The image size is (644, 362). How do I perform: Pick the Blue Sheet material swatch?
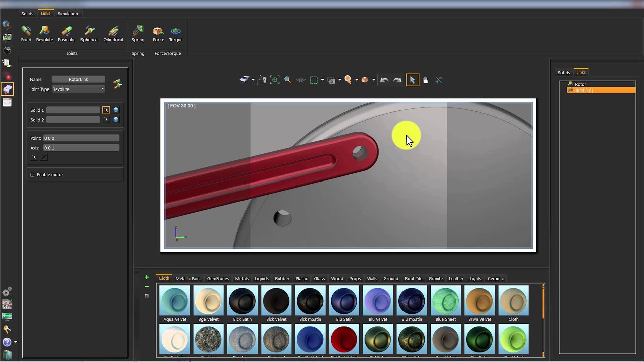[446, 303]
